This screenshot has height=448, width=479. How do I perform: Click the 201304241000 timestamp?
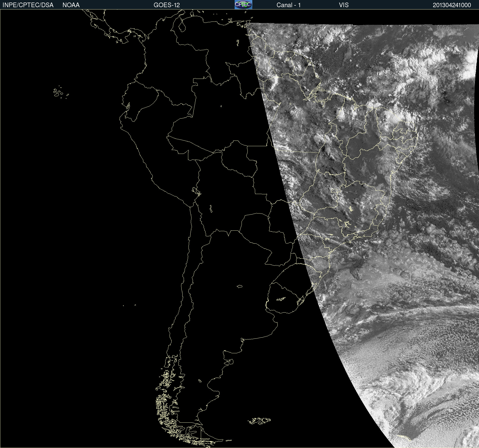click(x=452, y=5)
